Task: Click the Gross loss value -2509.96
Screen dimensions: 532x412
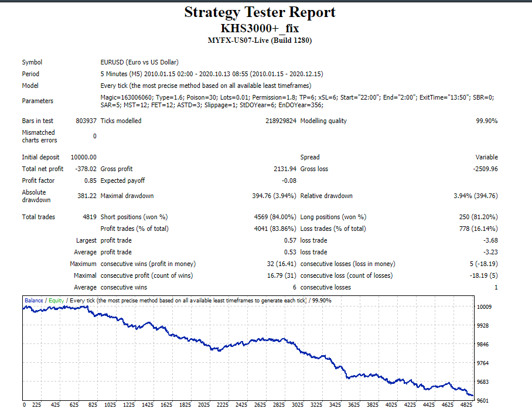Action: coord(486,169)
